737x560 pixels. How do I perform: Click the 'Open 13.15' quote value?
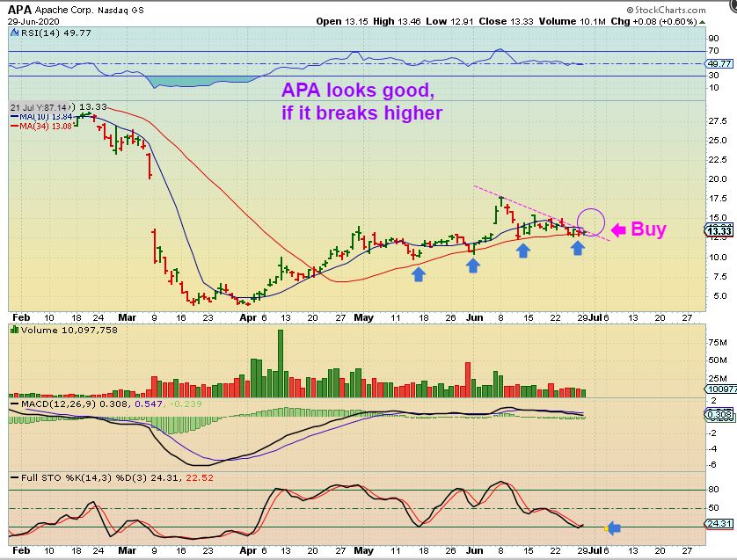point(342,22)
